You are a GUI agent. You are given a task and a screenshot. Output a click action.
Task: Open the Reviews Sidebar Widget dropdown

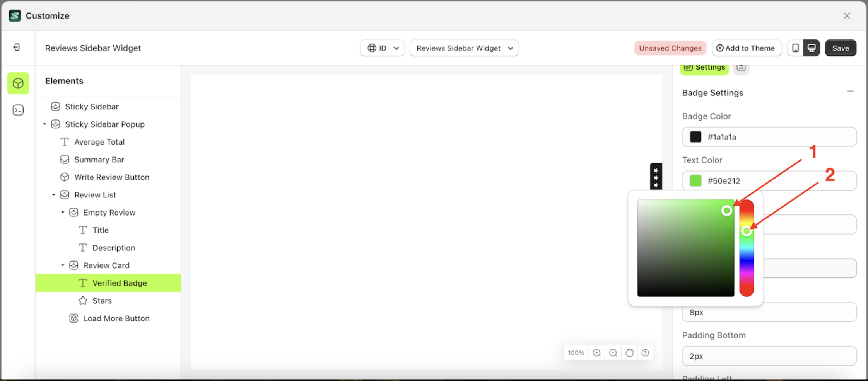point(464,48)
